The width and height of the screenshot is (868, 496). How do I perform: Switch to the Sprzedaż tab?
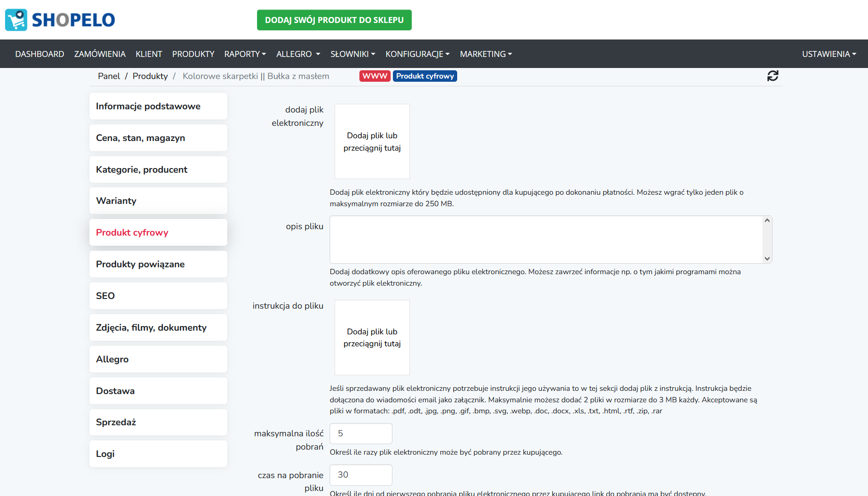point(158,422)
